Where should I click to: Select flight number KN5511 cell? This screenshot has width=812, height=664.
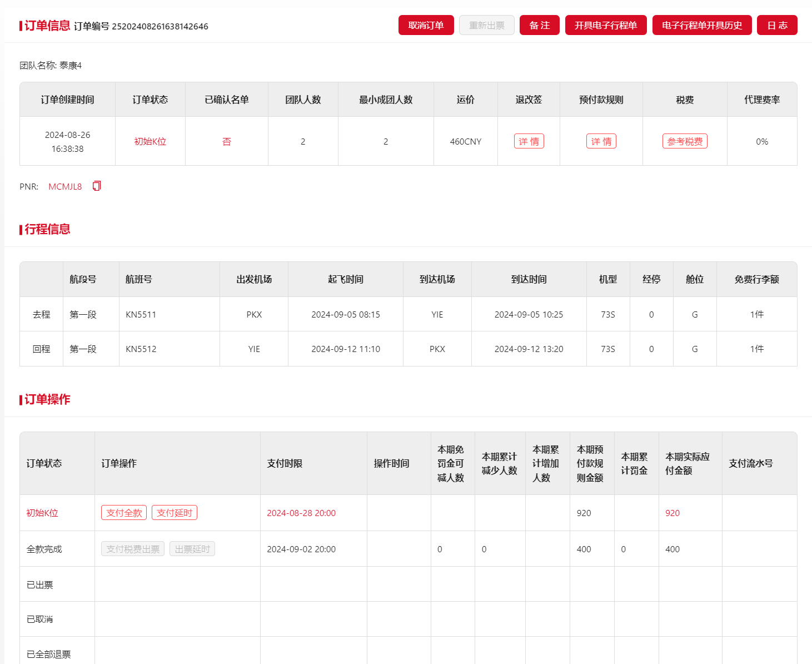click(141, 314)
